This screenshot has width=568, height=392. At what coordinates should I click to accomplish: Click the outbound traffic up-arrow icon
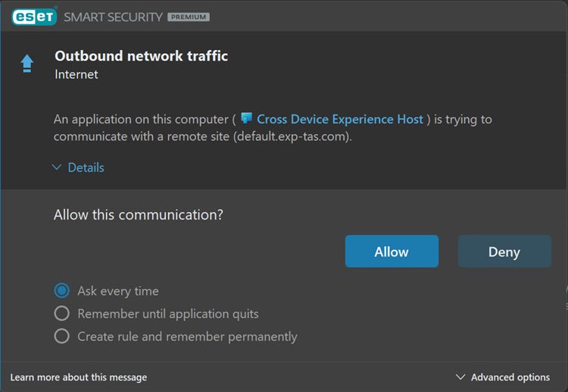tap(27, 64)
